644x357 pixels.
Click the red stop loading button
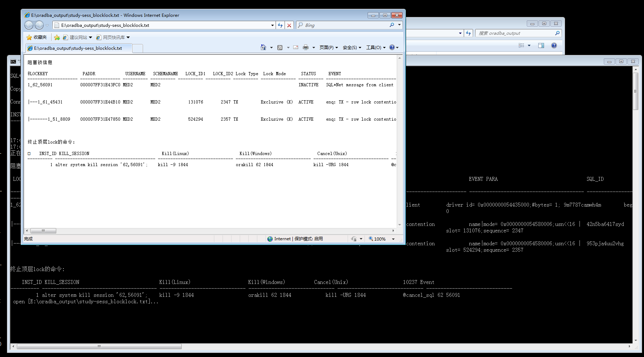(289, 25)
